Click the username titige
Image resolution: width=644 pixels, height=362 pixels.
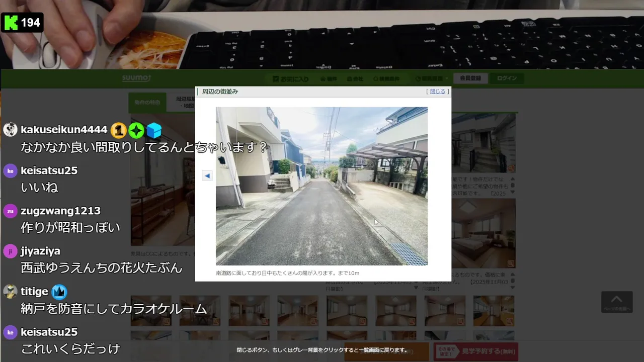[34, 292]
